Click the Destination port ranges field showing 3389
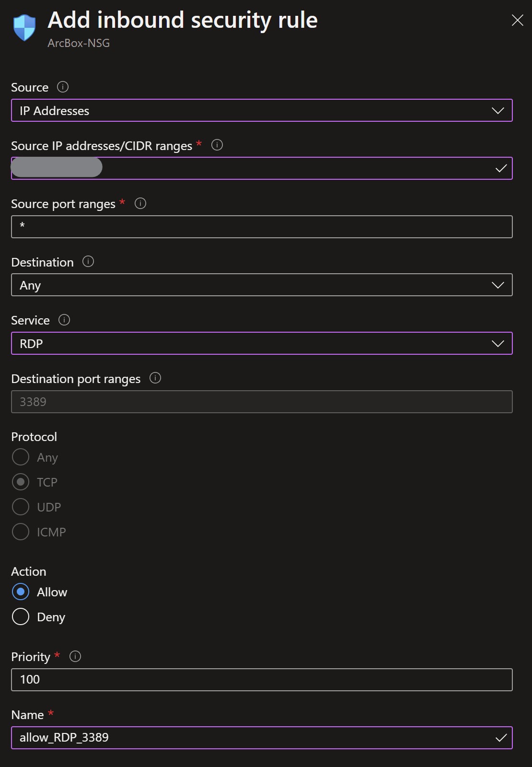 (x=262, y=402)
